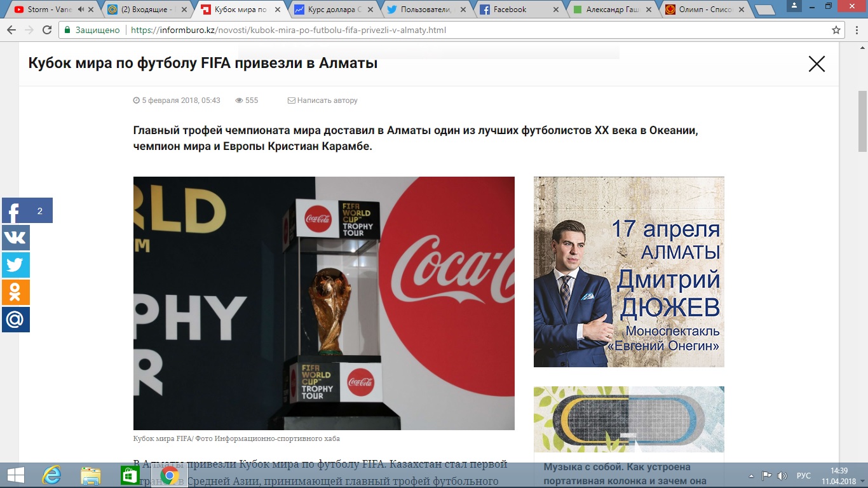Show hidden tray icons arrow

click(x=752, y=475)
